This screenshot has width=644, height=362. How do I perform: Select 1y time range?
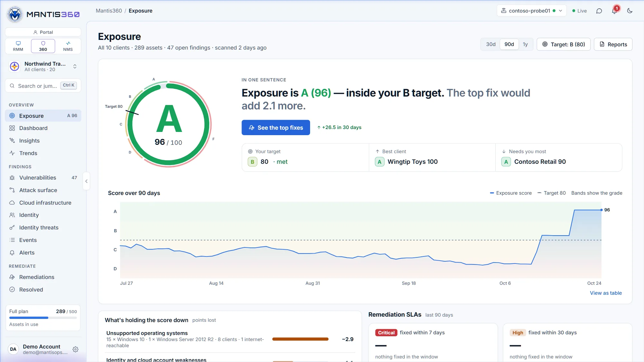(525, 44)
